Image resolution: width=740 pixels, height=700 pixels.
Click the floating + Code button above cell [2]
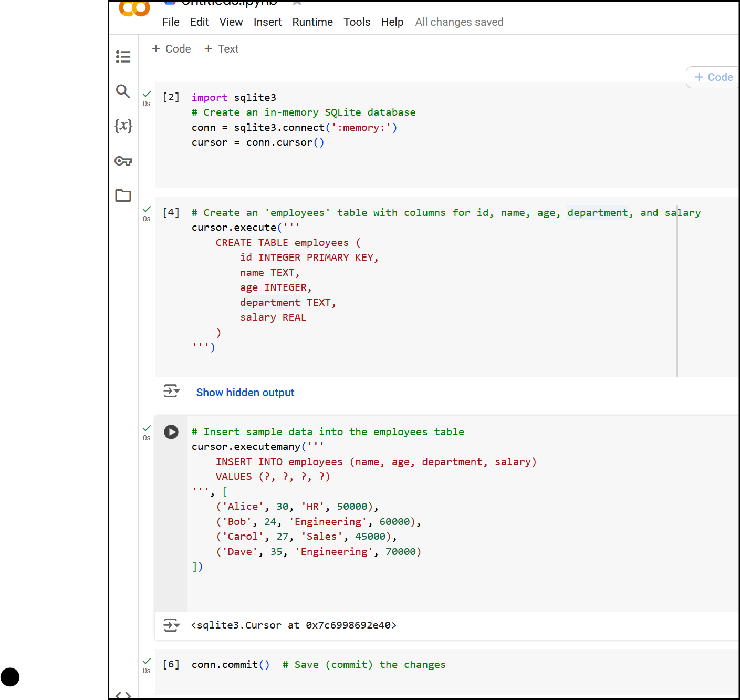point(713,77)
